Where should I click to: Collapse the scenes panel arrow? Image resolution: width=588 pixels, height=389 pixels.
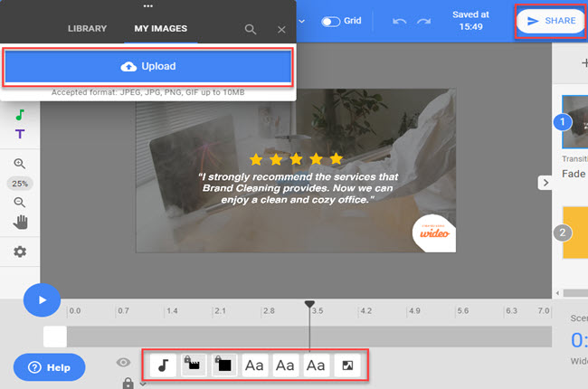click(x=545, y=183)
